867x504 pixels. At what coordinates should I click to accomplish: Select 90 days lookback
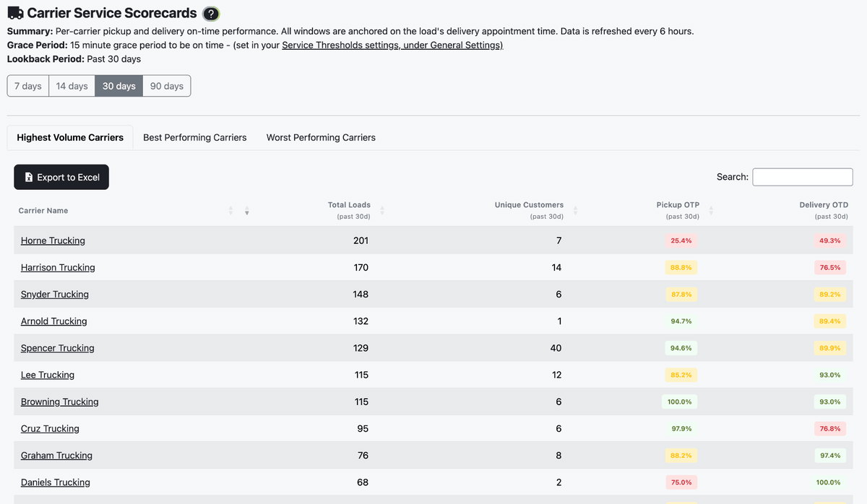[167, 86]
